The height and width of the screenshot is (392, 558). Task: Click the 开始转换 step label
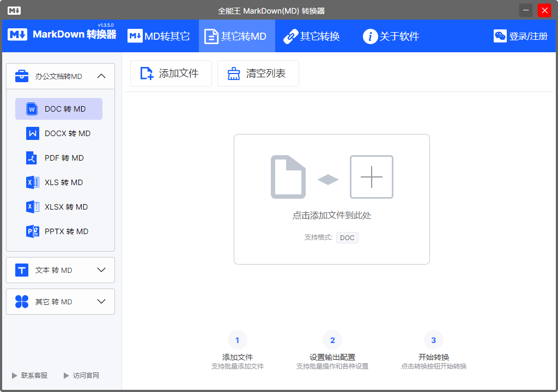(x=433, y=357)
